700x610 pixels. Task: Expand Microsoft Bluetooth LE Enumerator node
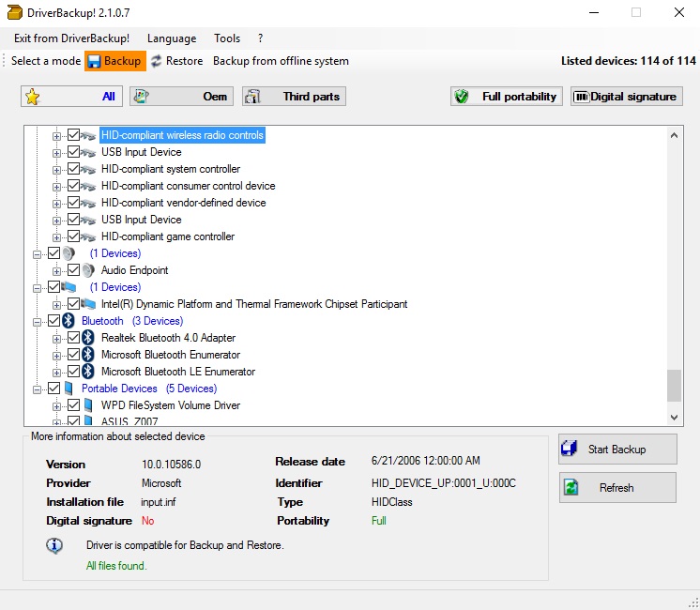[x=56, y=373]
